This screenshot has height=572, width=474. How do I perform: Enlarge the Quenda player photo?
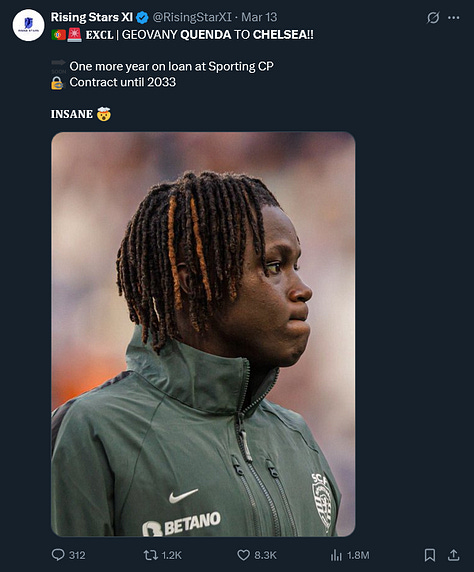[203, 334]
